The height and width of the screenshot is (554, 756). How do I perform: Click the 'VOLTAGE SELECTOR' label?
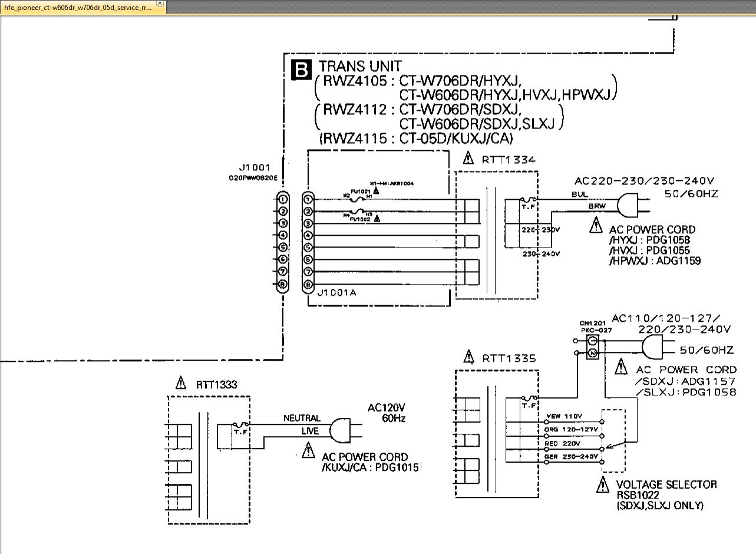[667, 484]
